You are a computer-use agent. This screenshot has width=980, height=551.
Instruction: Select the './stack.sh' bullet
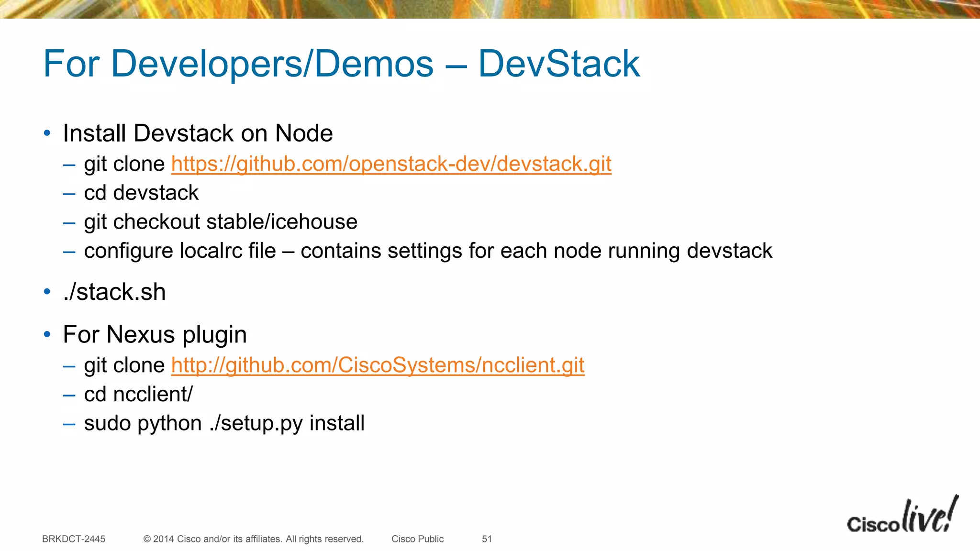click(x=114, y=292)
